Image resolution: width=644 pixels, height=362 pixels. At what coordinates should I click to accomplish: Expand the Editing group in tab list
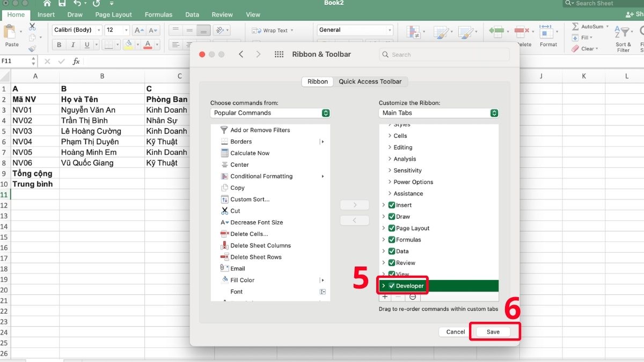(x=390, y=147)
